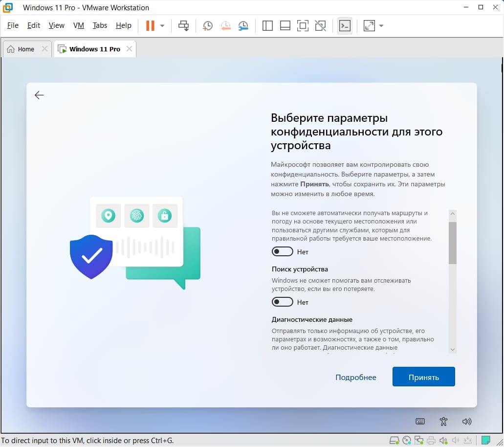Open the Tabs menu
The width and height of the screenshot is (504, 447).
click(x=100, y=25)
